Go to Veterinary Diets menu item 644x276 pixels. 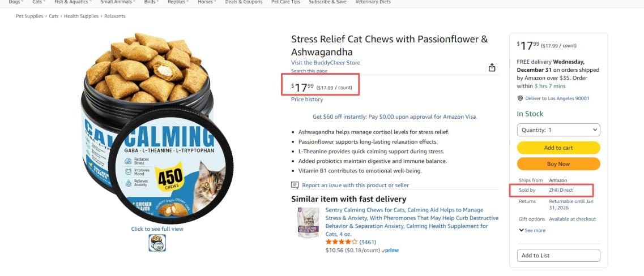(373, 2)
